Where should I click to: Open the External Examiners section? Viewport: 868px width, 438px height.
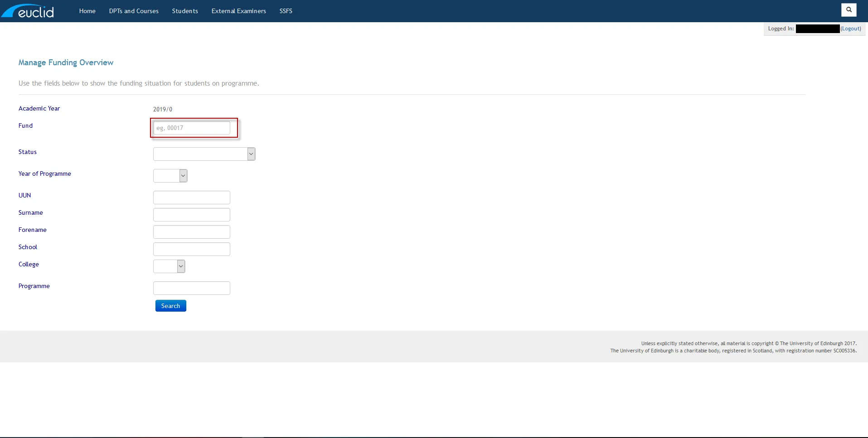coord(238,11)
